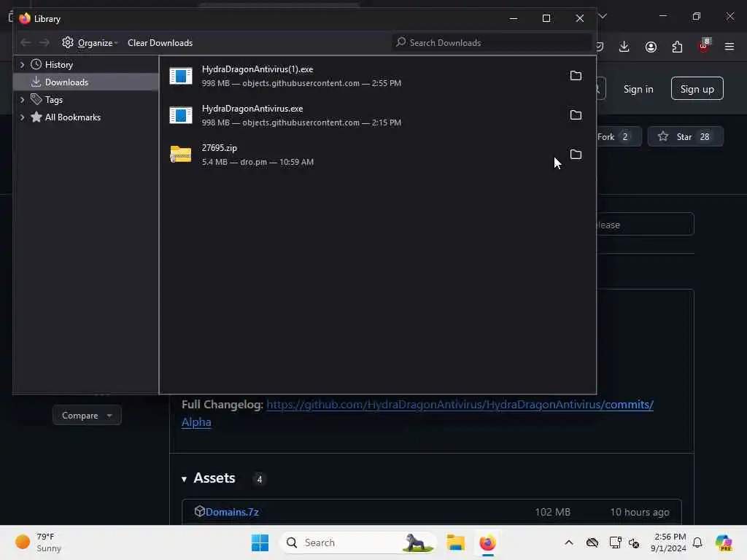Open Firefox extensions puzzle icon
The image size is (747, 560).
pyautogui.click(x=677, y=47)
